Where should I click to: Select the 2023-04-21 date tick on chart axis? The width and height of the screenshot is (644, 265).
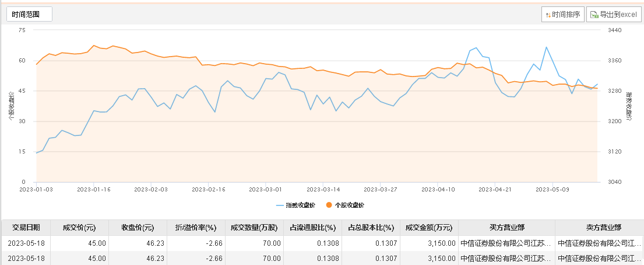click(x=495, y=190)
